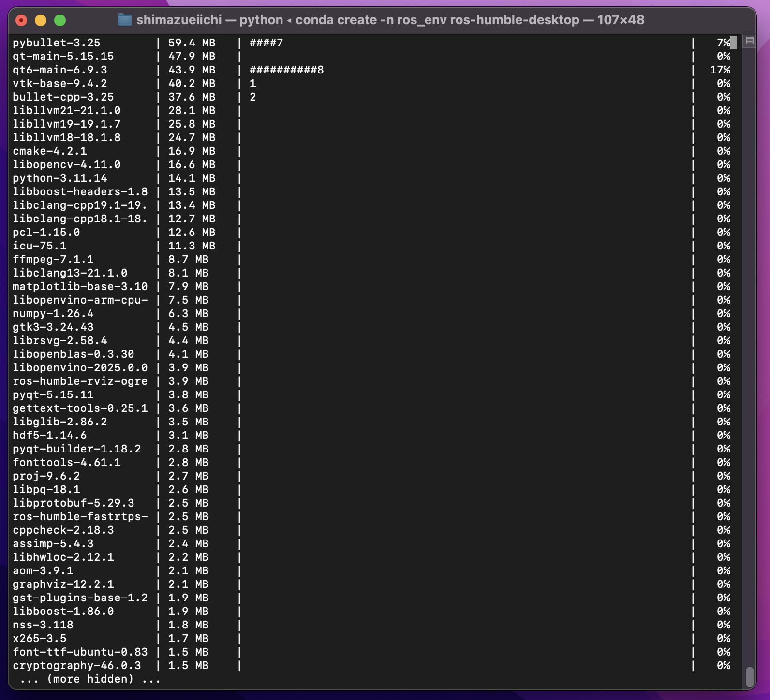This screenshot has height=700, width=770.
Task: Click the 'libllvm21-21.1.0' entry
Action: (67, 111)
